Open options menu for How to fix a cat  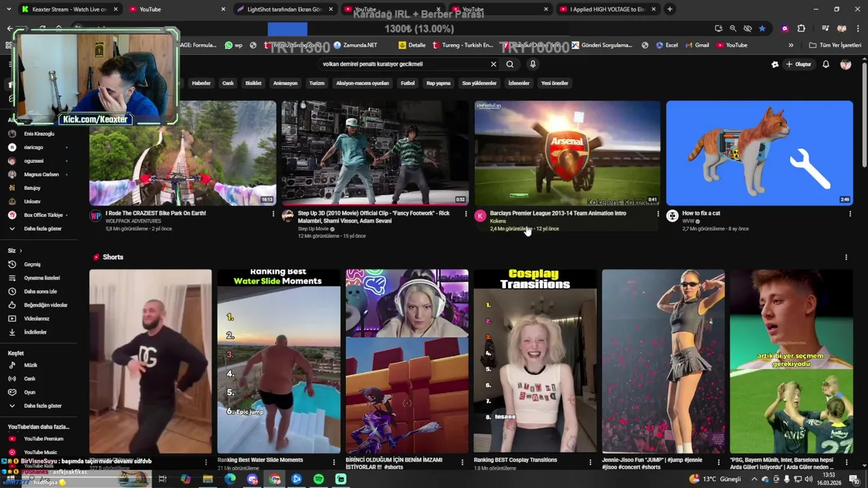850,213
